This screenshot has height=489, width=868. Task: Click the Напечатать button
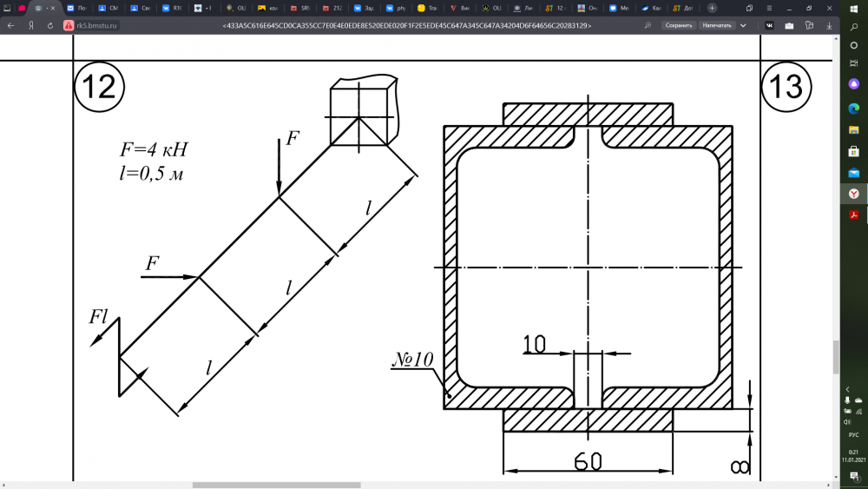coord(717,25)
